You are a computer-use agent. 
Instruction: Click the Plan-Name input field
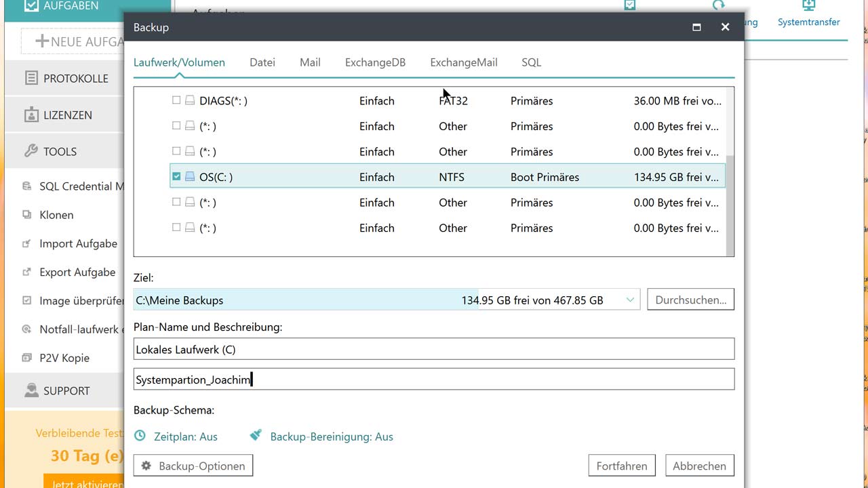pyautogui.click(x=434, y=349)
